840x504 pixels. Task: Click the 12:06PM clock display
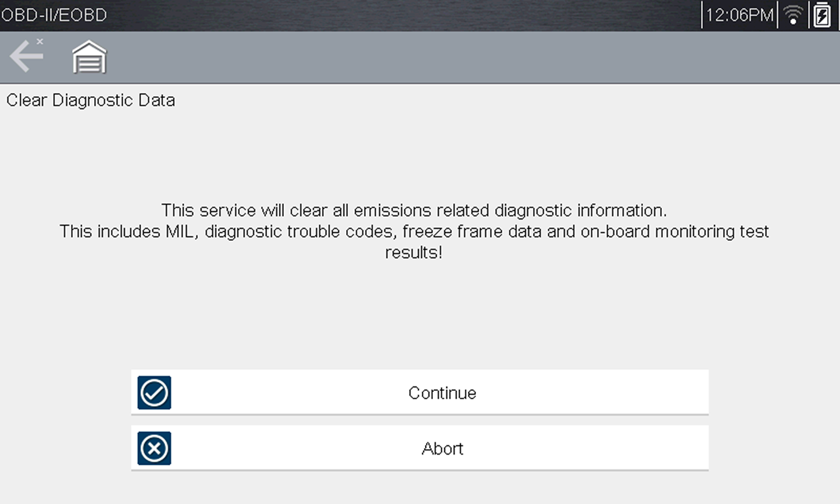pyautogui.click(x=739, y=15)
